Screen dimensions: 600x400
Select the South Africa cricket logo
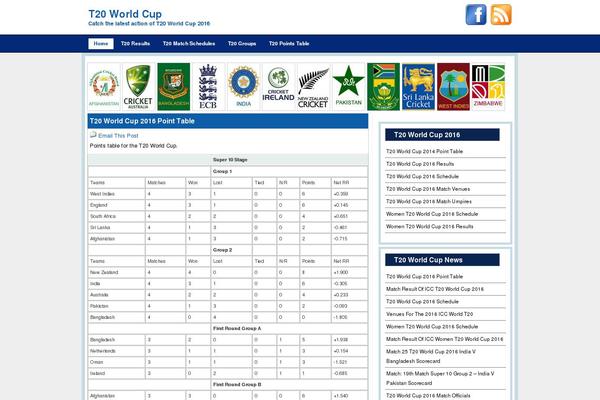[383, 87]
